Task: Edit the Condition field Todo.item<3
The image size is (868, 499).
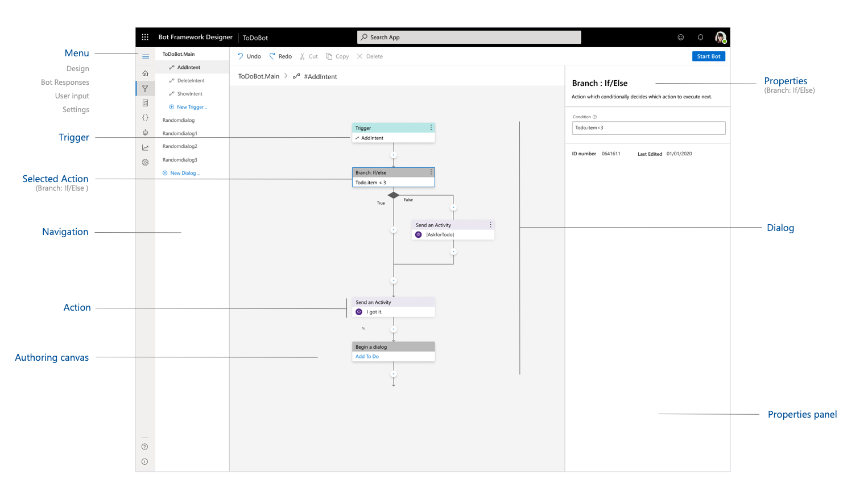Action: coord(648,127)
